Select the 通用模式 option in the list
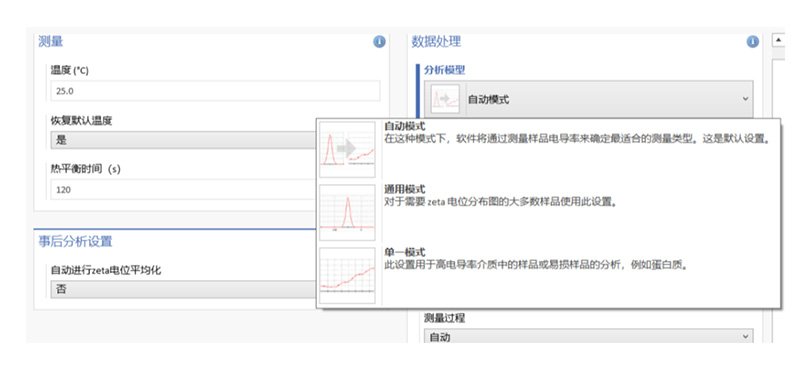Viewport: 800px width, 375px height. coord(548,212)
